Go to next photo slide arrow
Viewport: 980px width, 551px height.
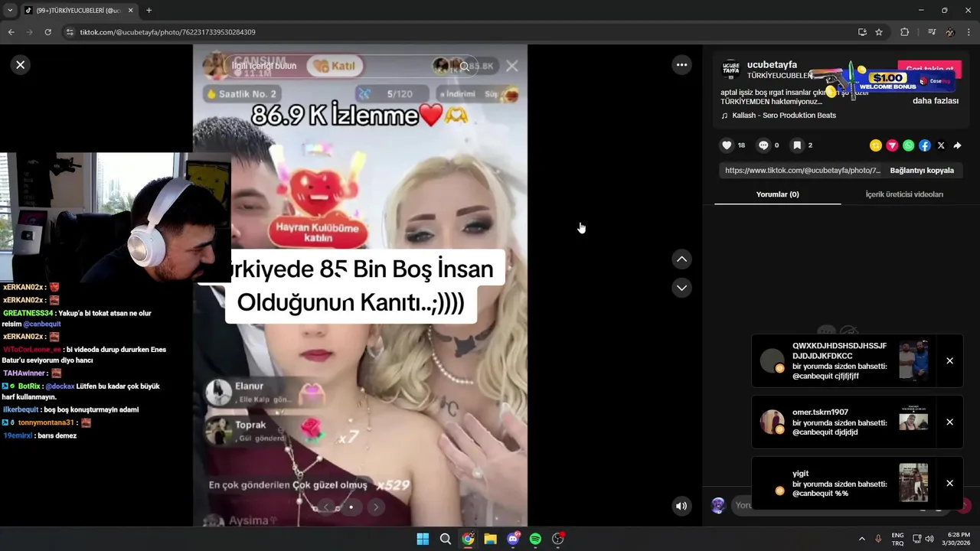pyautogui.click(x=375, y=507)
